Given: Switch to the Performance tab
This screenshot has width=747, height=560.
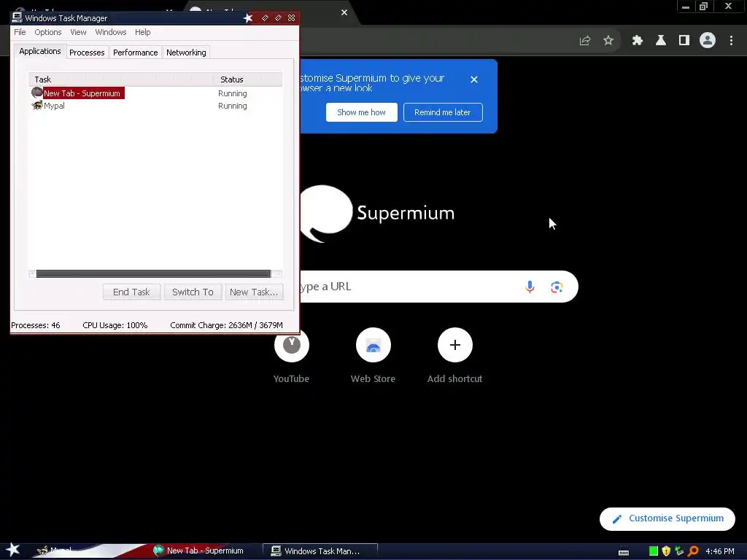Looking at the screenshot, I should [135, 52].
